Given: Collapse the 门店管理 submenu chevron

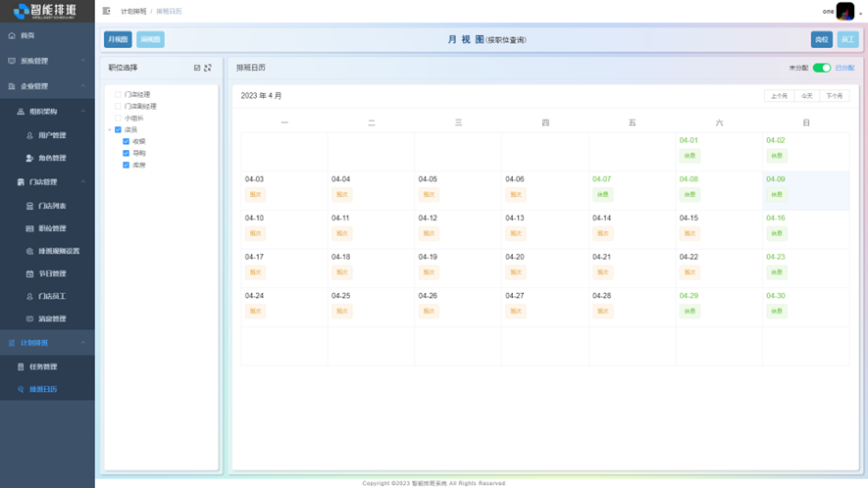Looking at the screenshot, I should click(x=83, y=181).
